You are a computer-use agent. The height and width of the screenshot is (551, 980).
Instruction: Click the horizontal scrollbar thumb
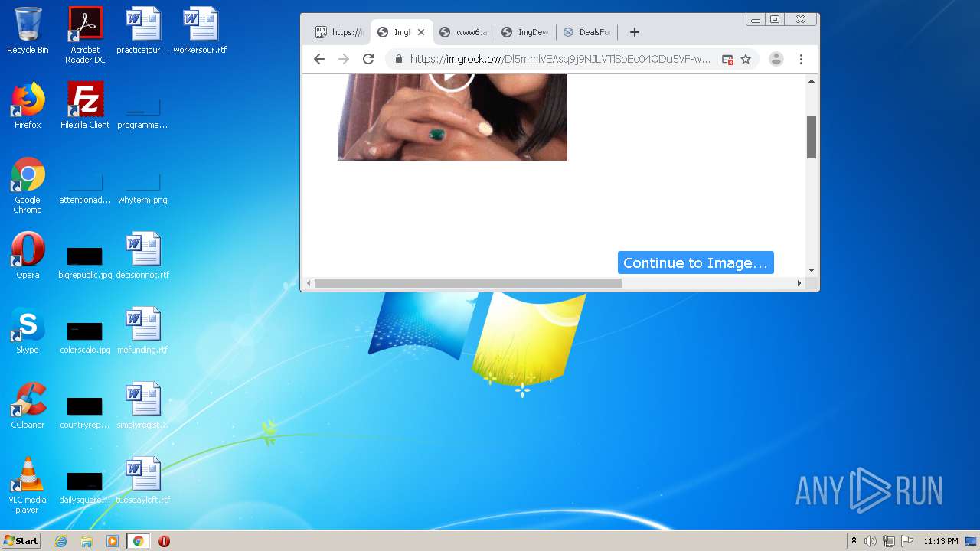coord(468,283)
